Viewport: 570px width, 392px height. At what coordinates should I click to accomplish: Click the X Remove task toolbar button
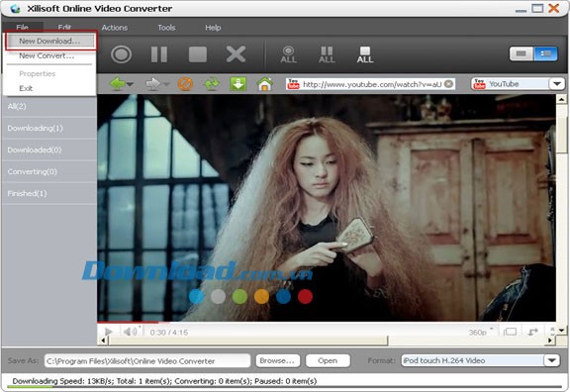coord(236,54)
